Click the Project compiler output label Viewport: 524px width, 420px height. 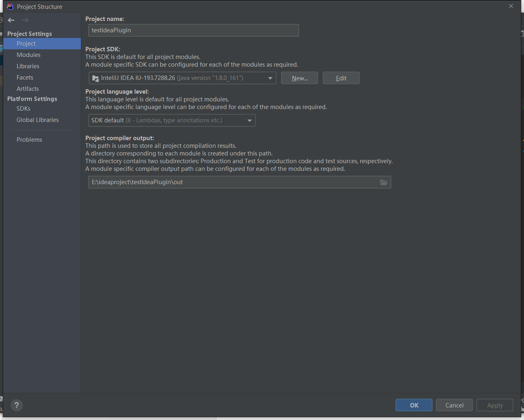pyautogui.click(x=120, y=138)
